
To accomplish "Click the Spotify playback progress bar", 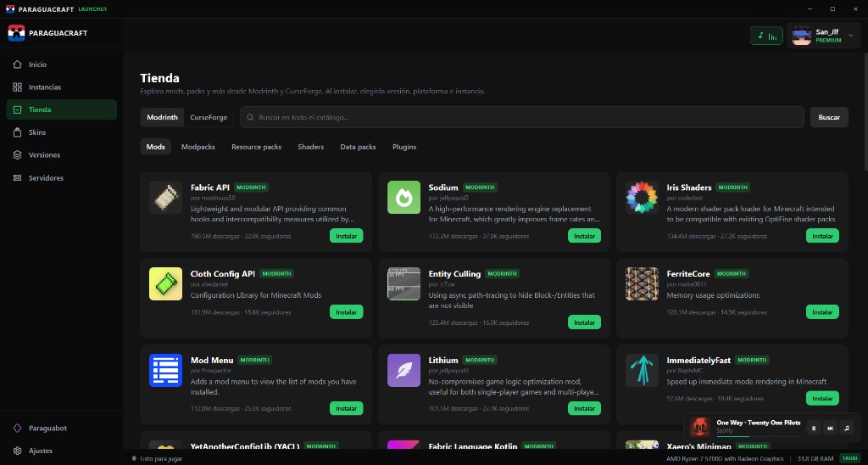I will pyautogui.click(x=757, y=436).
